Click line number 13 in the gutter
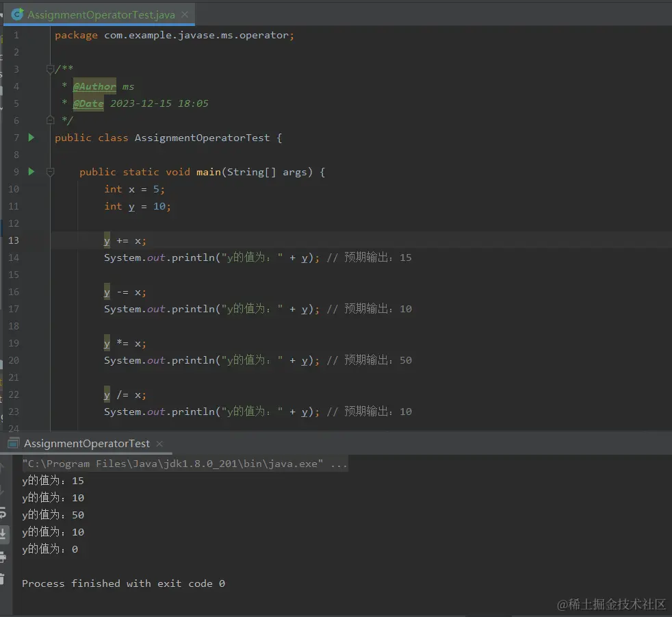 14,240
